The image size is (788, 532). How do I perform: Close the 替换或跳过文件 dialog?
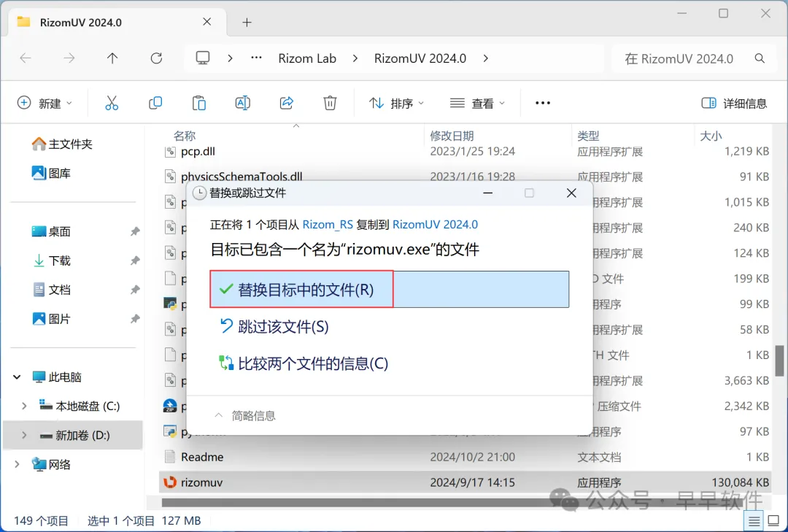click(x=571, y=193)
